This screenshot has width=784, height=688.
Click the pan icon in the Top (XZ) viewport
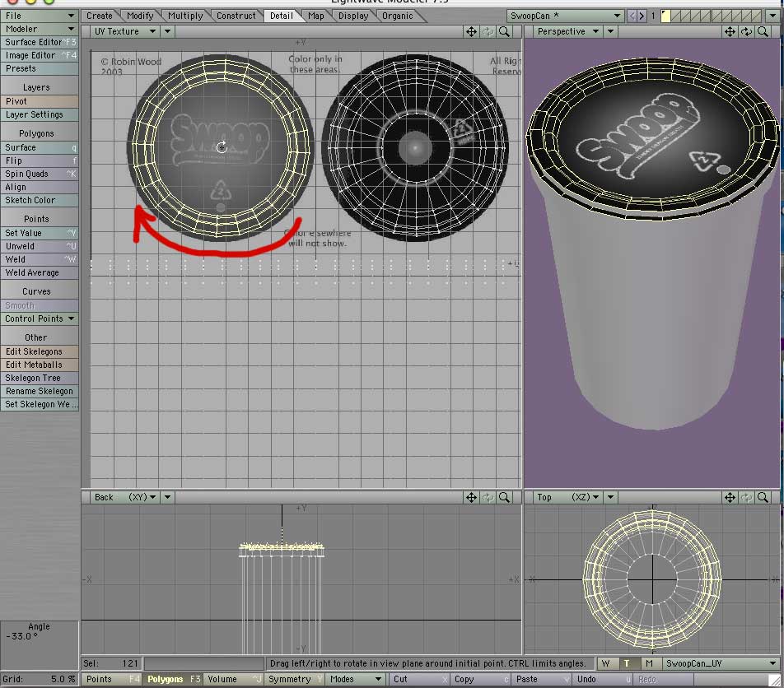730,497
